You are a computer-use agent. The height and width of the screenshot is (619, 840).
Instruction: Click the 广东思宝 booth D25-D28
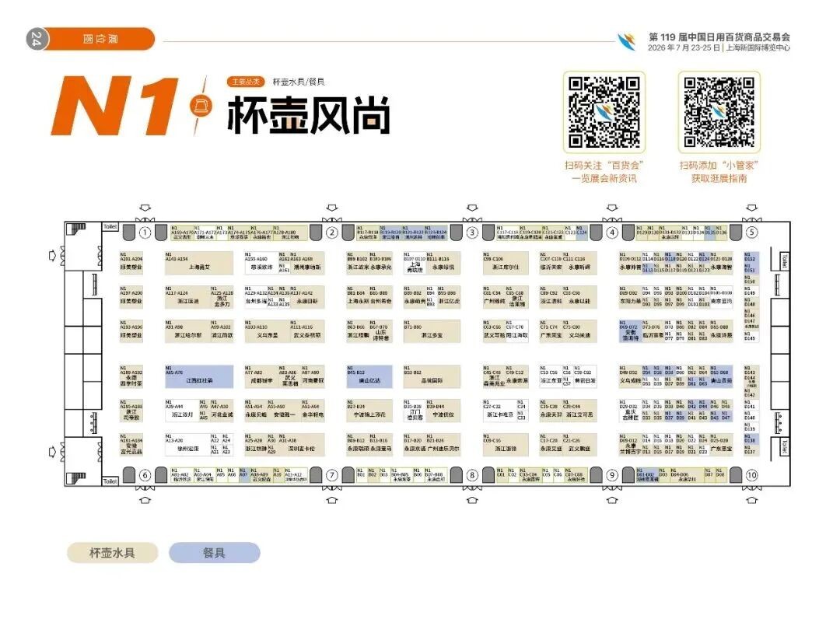721,445
